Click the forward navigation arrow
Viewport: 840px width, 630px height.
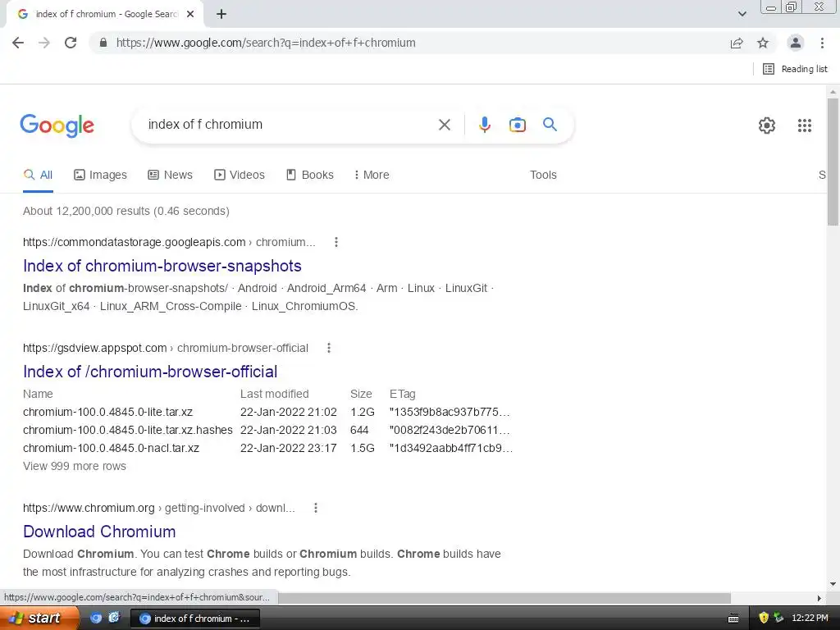(x=44, y=43)
